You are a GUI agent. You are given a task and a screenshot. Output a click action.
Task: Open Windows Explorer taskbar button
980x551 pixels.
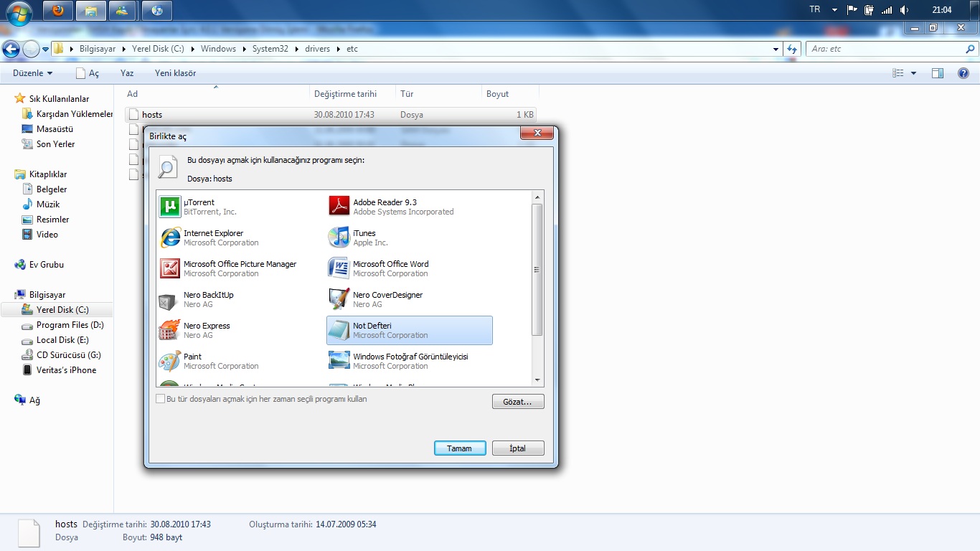coord(91,10)
